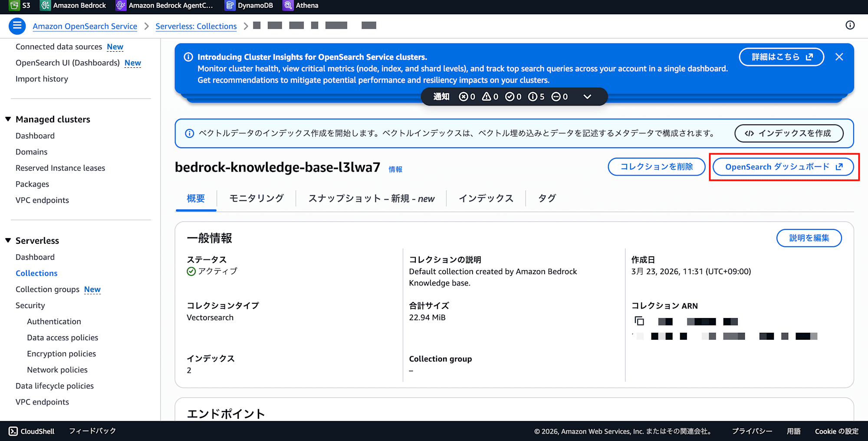This screenshot has height=441, width=868.
Task: Expand the 通知 notifications bar chevron
Action: pyautogui.click(x=587, y=96)
